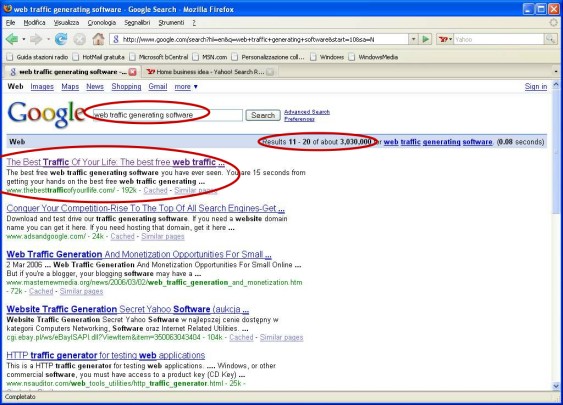The image size is (563, 405).
Task: Open the Images link
Action: tap(42, 87)
